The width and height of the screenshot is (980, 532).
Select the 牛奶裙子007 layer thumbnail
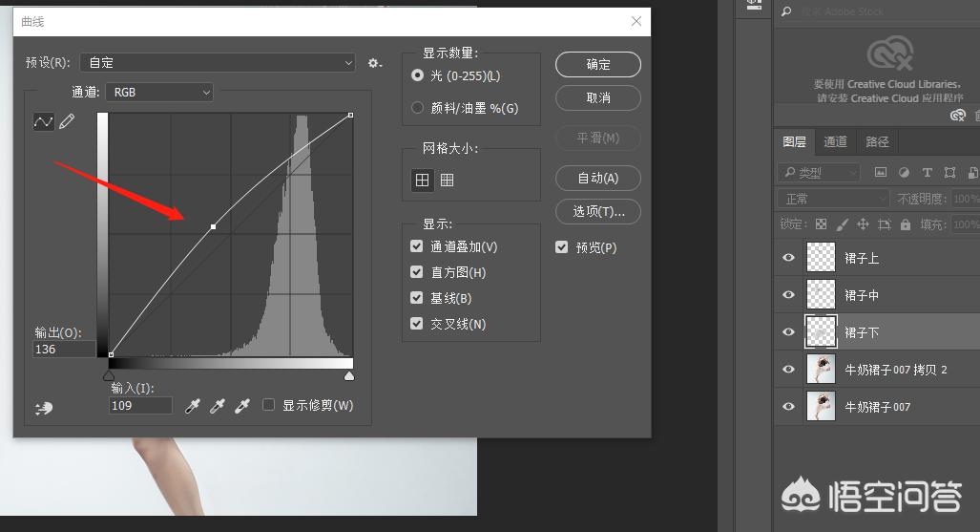click(x=821, y=406)
